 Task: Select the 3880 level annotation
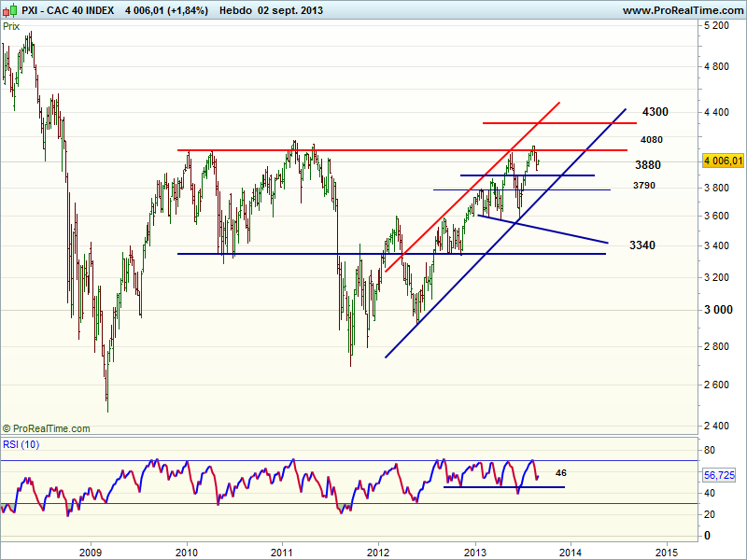(x=647, y=165)
